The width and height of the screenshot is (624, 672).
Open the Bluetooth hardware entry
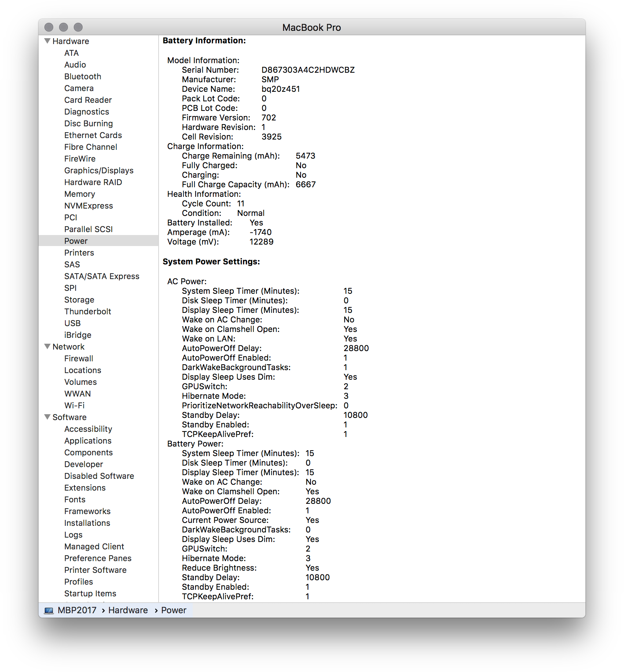tap(83, 76)
